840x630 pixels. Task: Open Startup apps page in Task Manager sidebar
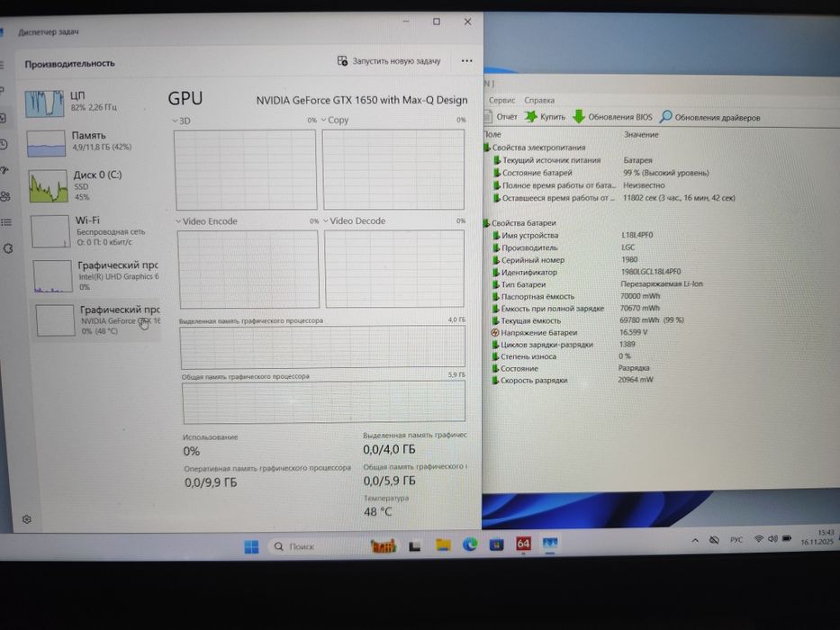tap(5, 170)
